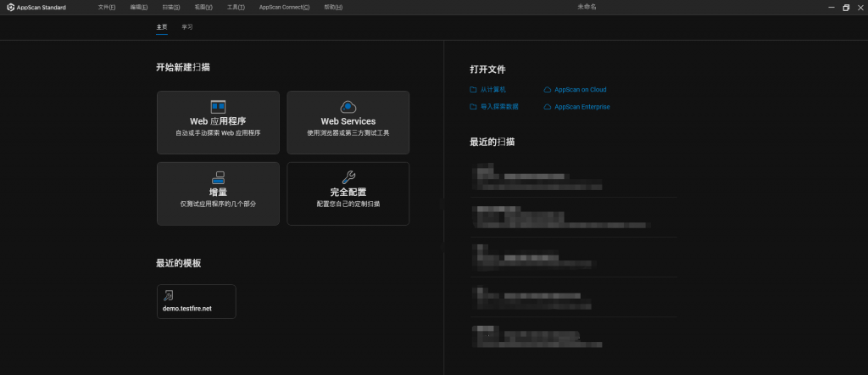
Task: Open the 工具(T) menu
Action: [236, 7]
